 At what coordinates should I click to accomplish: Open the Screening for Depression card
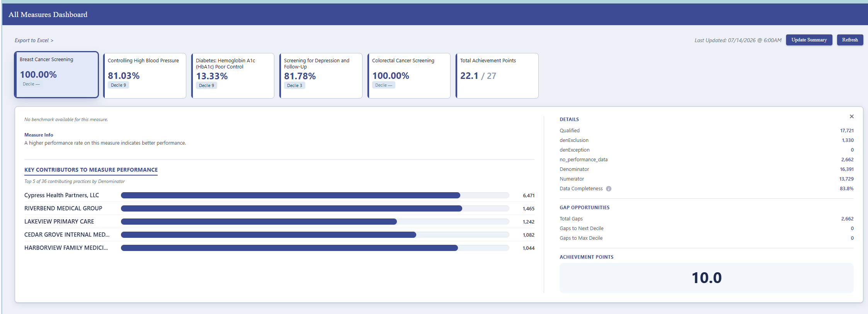[321, 76]
